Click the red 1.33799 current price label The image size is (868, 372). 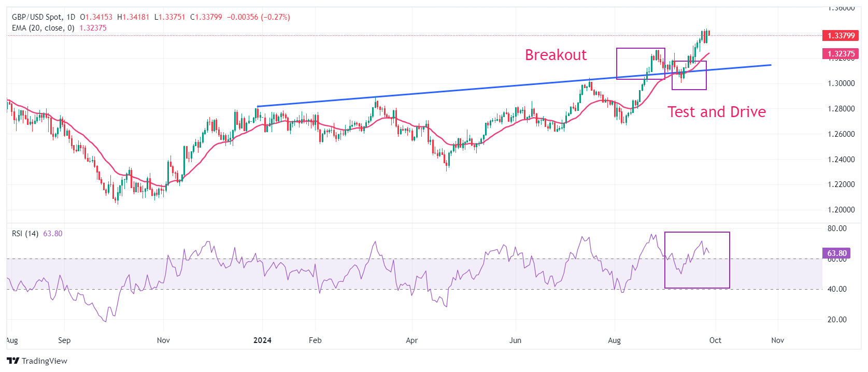[x=841, y=36]
